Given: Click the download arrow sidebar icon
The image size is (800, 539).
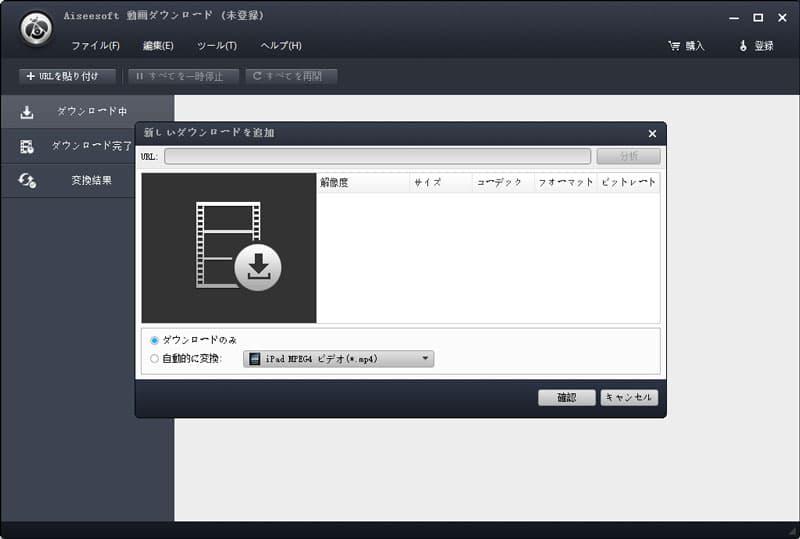Looking at the screenshot, I should click(x=27, y=112).
